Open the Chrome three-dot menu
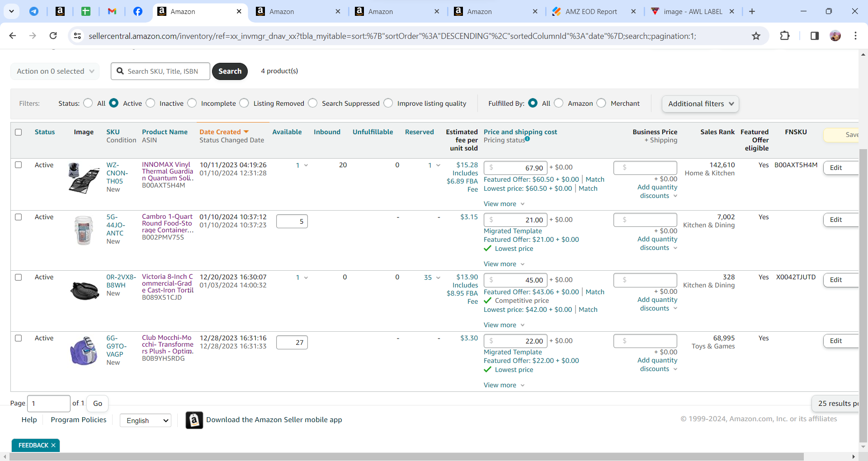 tap(855, 36)
